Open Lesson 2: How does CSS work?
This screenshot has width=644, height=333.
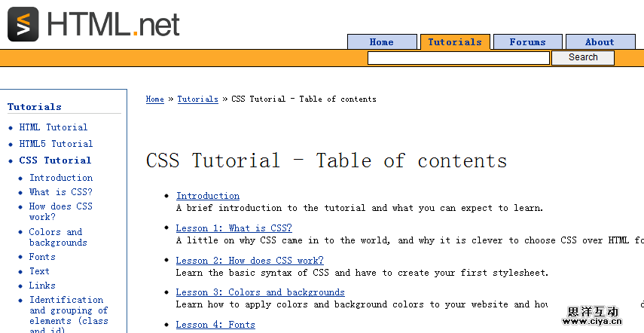tap(250, 261)
